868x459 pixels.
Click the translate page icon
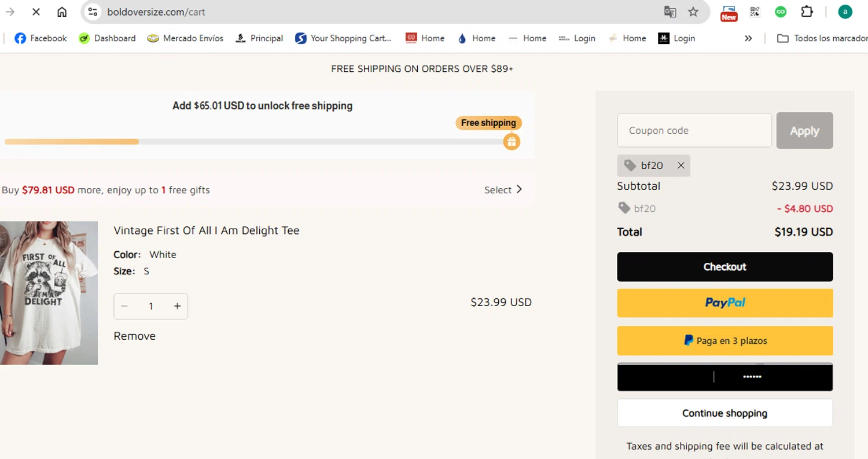[670, 12]
